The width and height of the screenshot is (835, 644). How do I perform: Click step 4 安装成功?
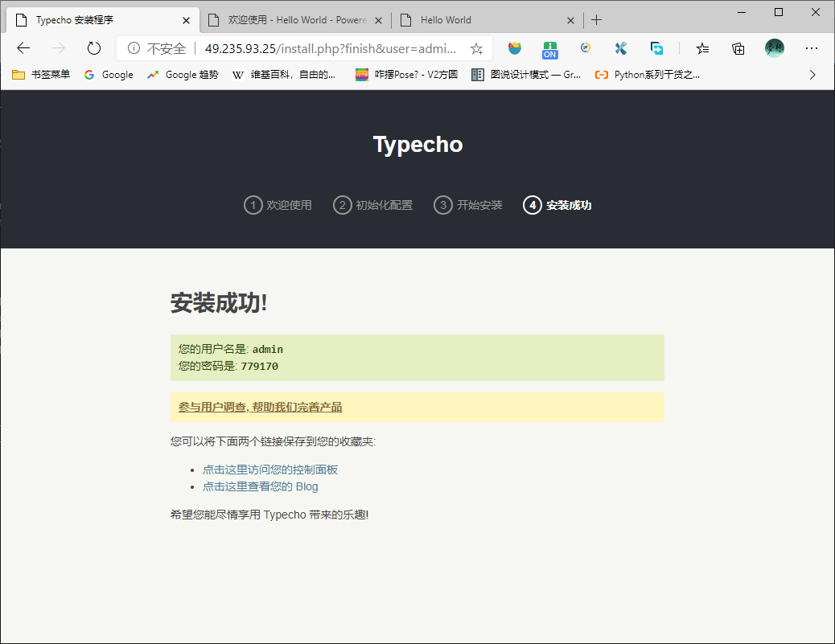[557, 205]
